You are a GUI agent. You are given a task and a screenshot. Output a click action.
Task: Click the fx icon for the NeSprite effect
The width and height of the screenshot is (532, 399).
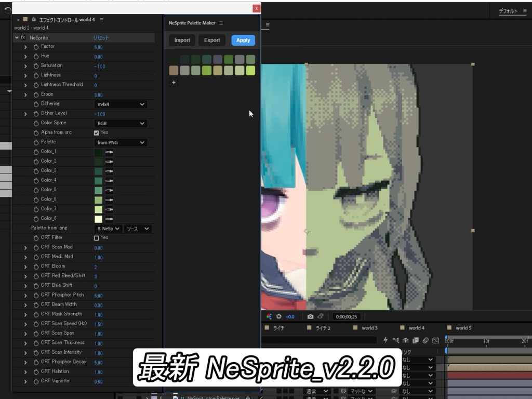(23, 37)
